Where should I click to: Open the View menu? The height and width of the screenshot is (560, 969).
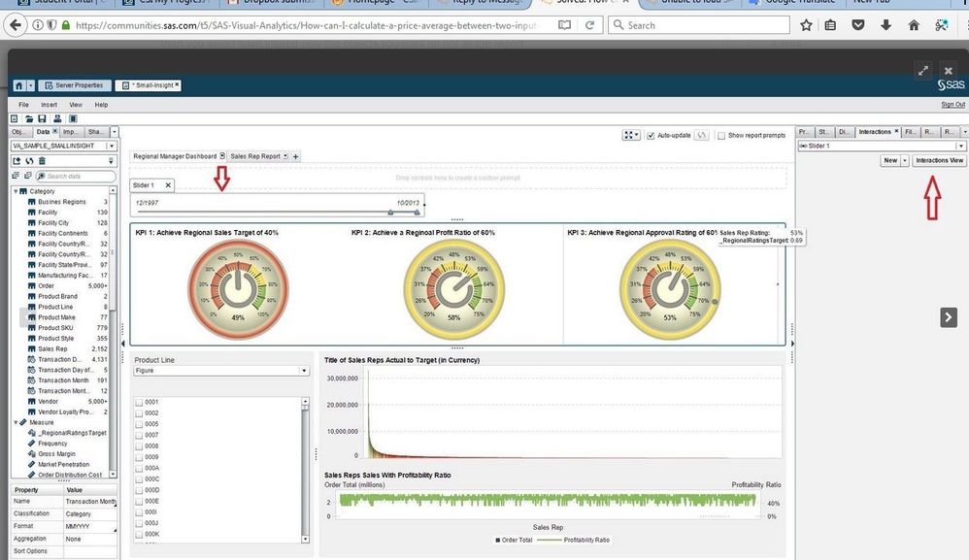click(x=76, y=105)
